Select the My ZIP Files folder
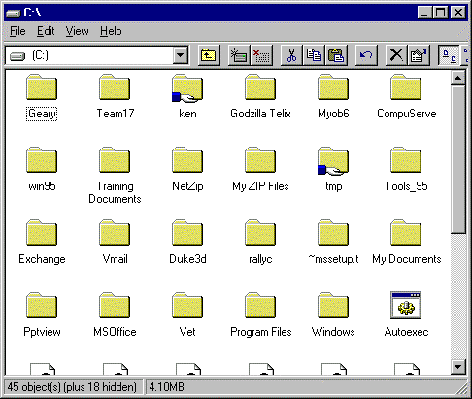 260,169
